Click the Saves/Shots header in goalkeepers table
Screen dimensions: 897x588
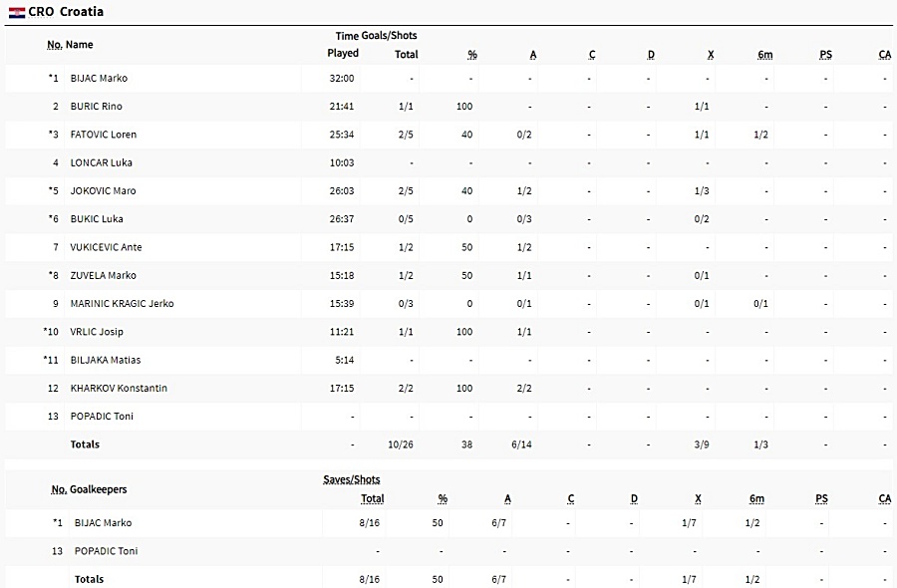point(351,479)
